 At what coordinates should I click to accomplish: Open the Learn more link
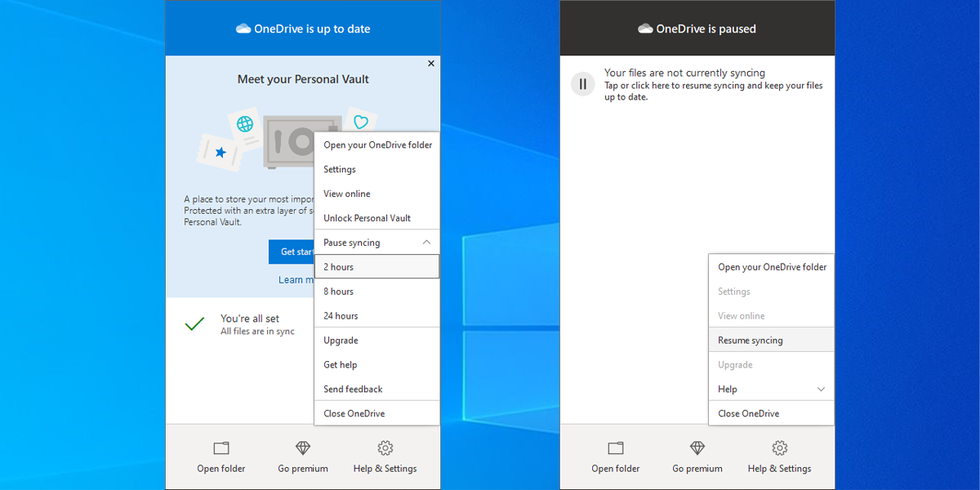pyautogui.click(x=296, y=279)
